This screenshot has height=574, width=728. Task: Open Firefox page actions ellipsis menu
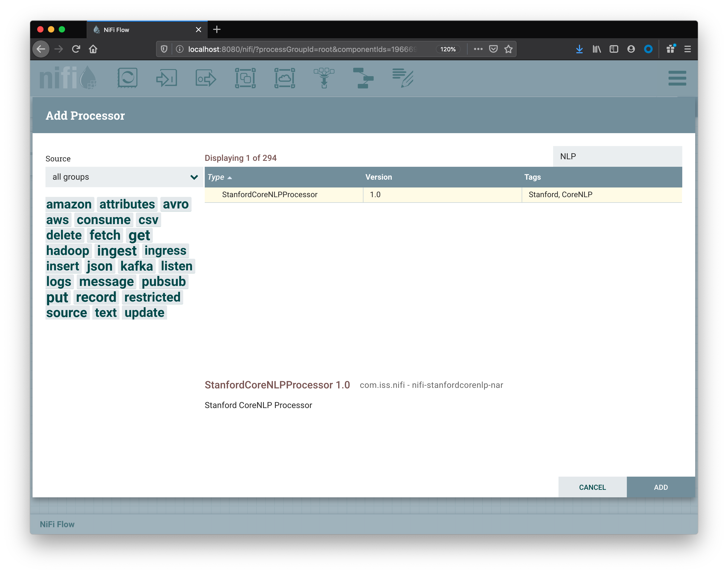coord(478,49)
